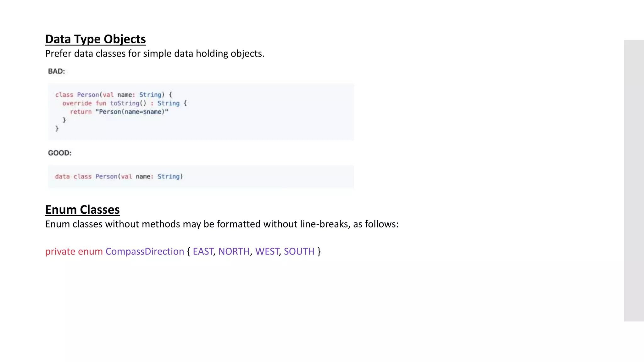This screenshot has height=362, width=644.
Task: Click the GOOD: label
Action: (x=60, y=153)
